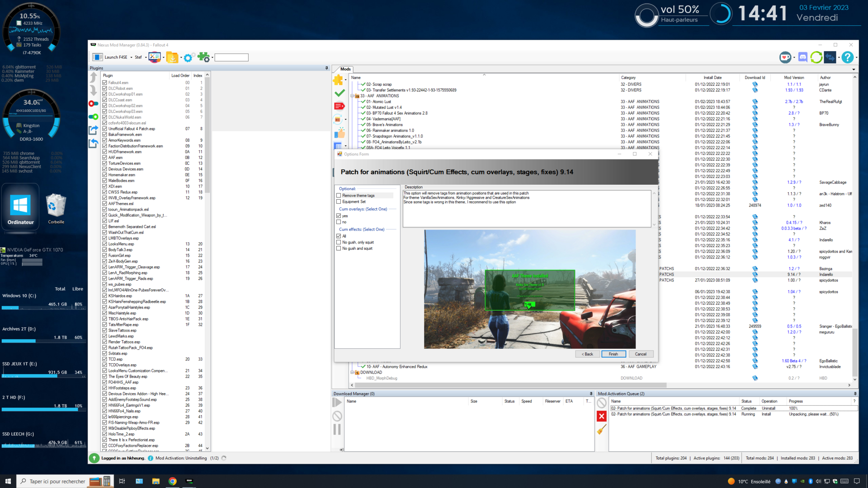The height and width of the screenshot is (488, 868).
Task: Move plugin down with the down arrow
Action: (x=94, y=90)
